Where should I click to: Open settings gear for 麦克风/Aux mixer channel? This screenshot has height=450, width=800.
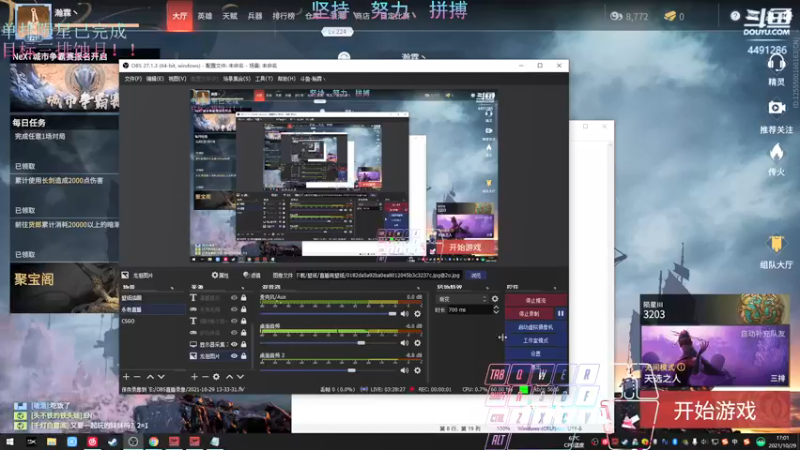417,314
